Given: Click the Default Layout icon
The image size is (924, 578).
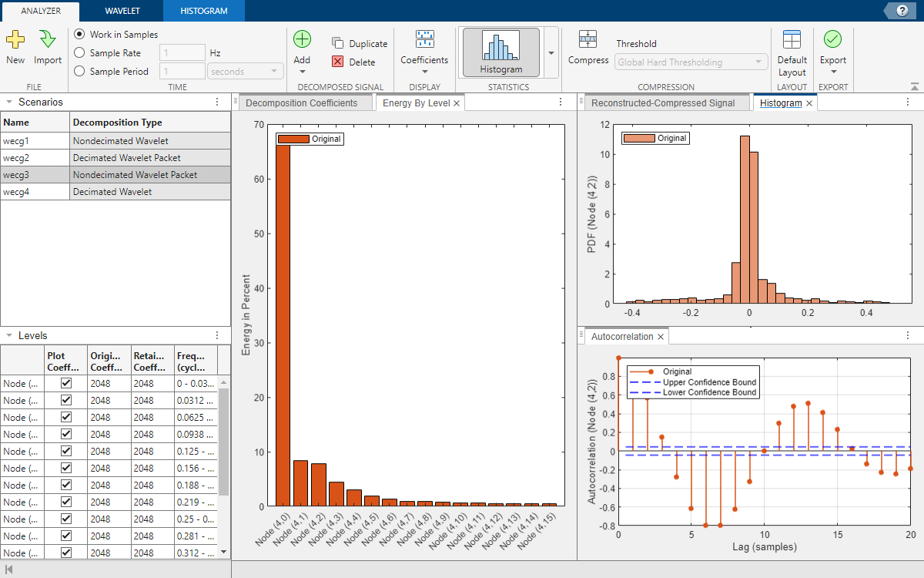Looking at the screenshot, I should click(792, 40).
